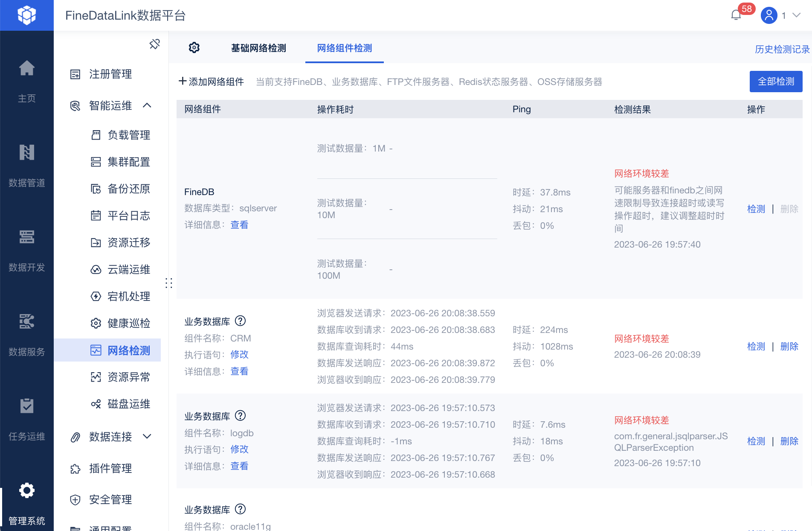Open the user account dropdown arrow
The width and height of the screenshot is (812, 531).
click(796, 15)
